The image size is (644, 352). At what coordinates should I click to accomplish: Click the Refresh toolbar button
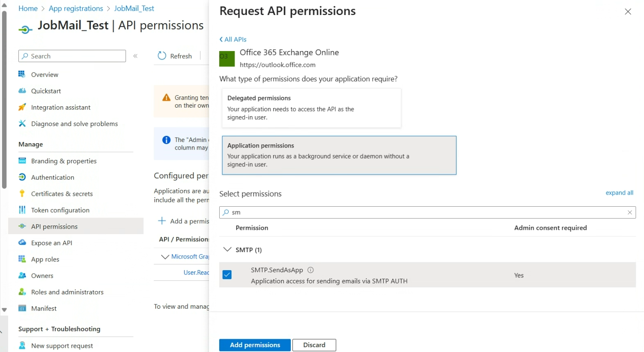[x=175, y=56]
